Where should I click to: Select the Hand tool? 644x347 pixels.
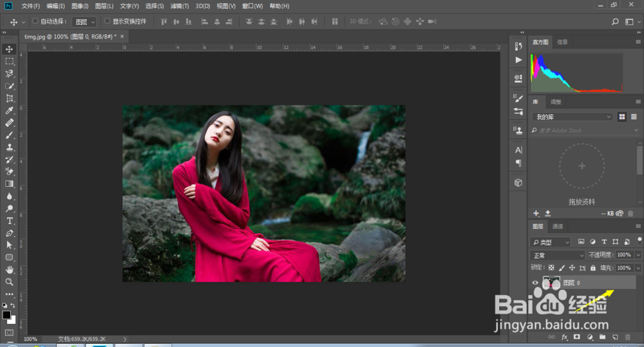(9, 270)
